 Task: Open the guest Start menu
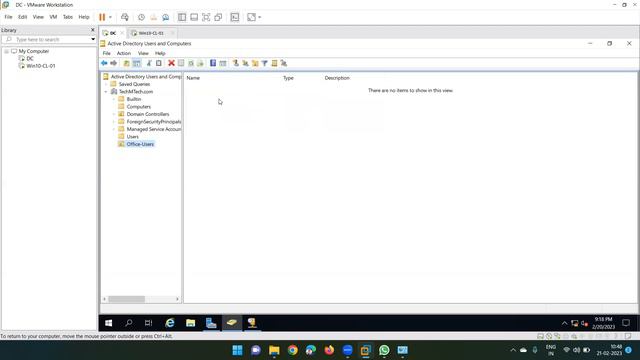coord(109,323)
